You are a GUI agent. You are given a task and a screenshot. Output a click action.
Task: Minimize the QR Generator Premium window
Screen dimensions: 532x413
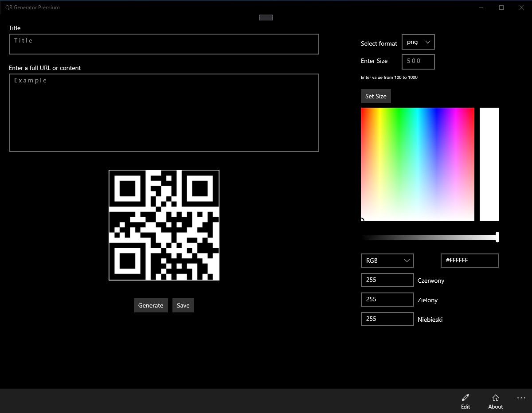(481, 8)
